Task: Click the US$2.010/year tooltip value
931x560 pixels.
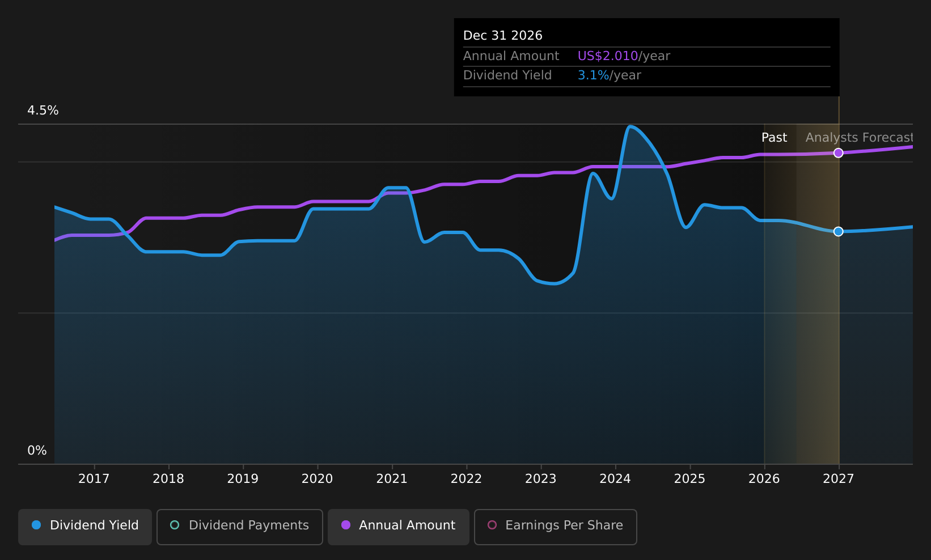Action: pyautogui.click(x=624, y=56)
